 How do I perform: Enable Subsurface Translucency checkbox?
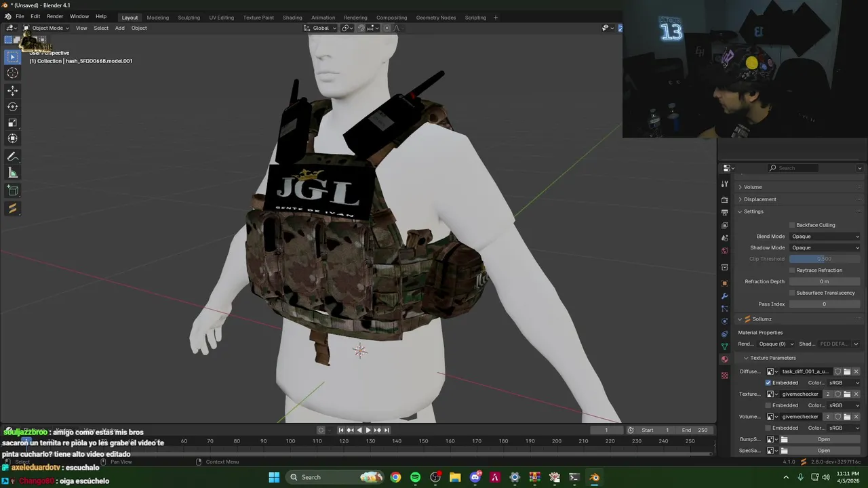click(792, 293)
